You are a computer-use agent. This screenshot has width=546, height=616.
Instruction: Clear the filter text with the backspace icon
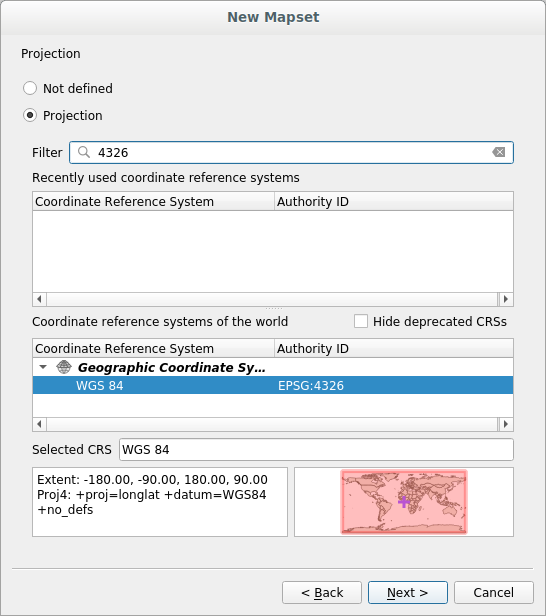pyautogui.click(x=498, y=152)
